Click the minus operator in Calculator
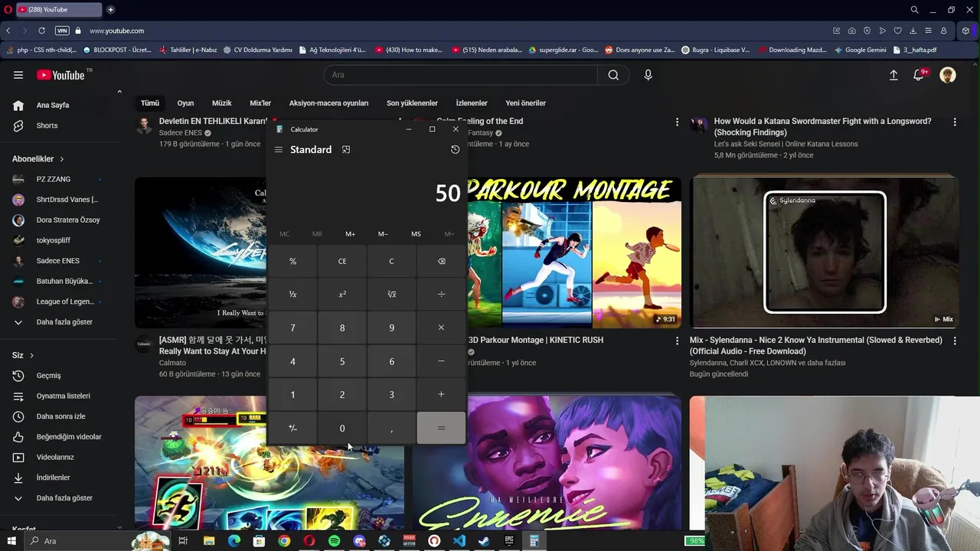980x551 pixels. click(441, 361)
